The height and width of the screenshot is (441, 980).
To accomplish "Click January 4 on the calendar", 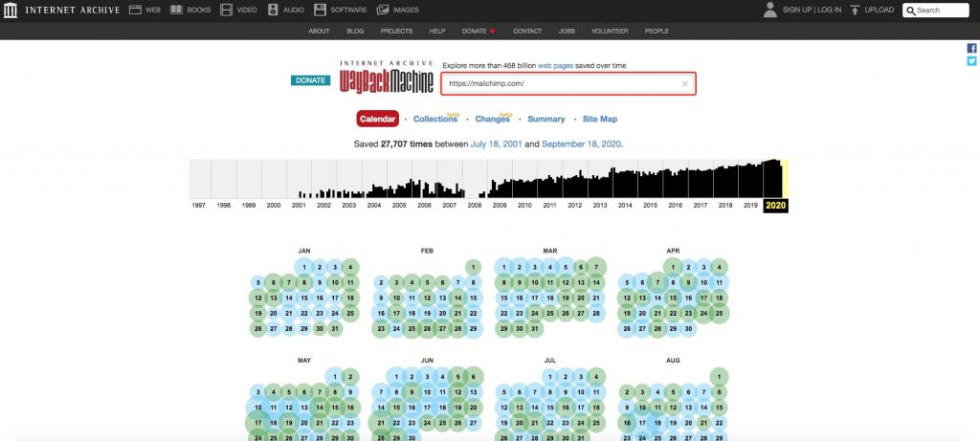I will pyautogui.click(x=350, y=267).
